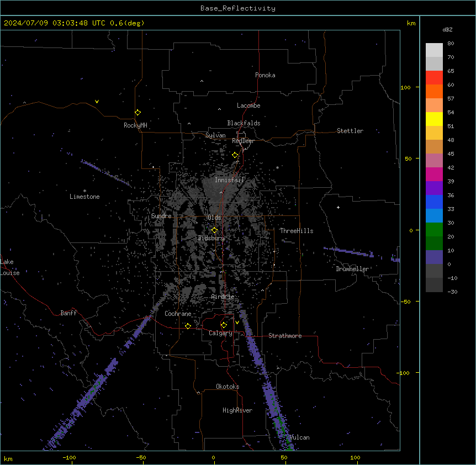Select the Stettler label
Viewport: 476px width, 465px height.
point(350,131)
